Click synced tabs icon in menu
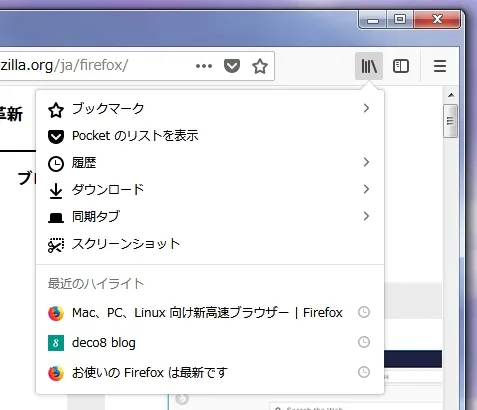The width and height of the screenshot is (477, 410). coord(56,218)
